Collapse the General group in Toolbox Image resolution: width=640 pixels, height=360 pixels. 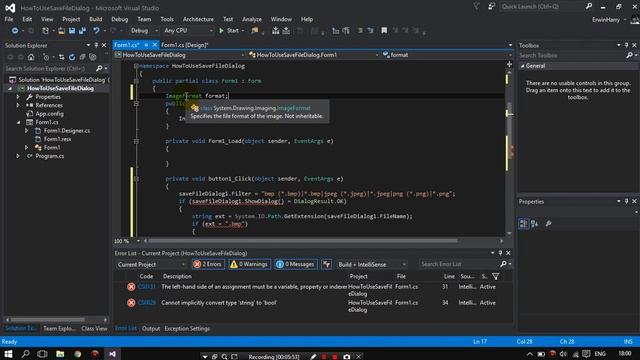[x=522, y=66]
